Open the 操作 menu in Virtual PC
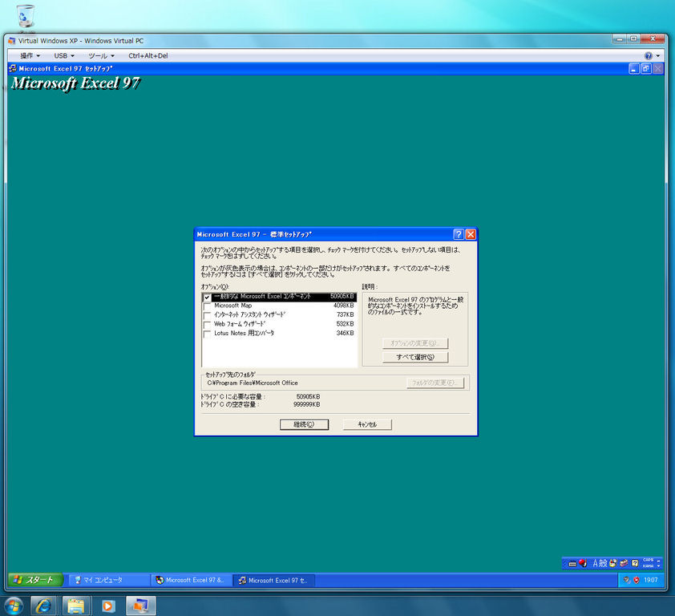 coord(30,55)
